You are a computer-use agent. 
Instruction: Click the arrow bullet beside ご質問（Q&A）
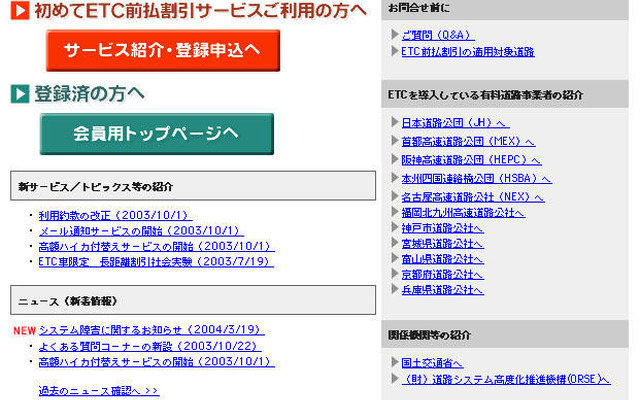coord(394,34)
